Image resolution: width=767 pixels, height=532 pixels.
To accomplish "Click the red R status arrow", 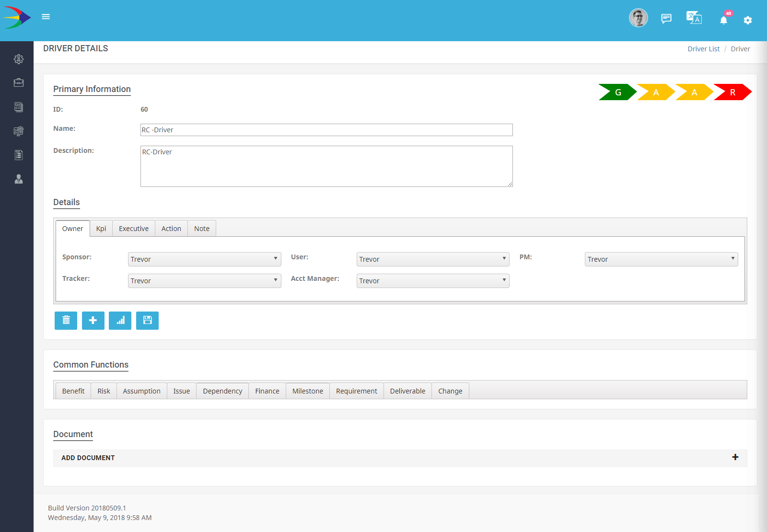I will 732,93.
